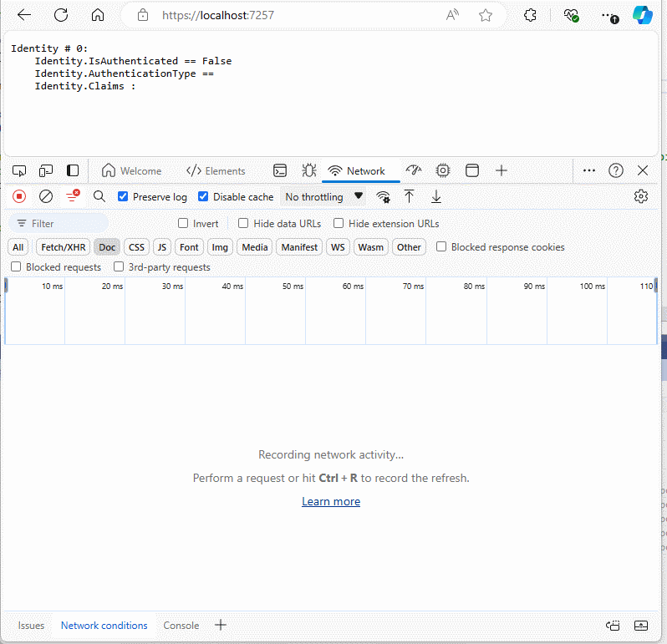Add a quick view tool with plus
Image resolution: width=667 pixels, height=644 pixels.
pyautogui.click(x=221, y=625)
